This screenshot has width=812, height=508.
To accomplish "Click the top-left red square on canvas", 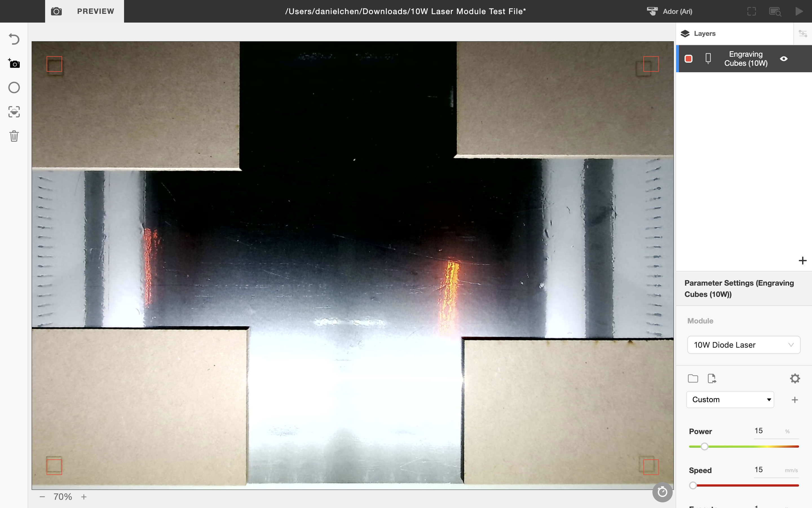I will tap(54, 64).
